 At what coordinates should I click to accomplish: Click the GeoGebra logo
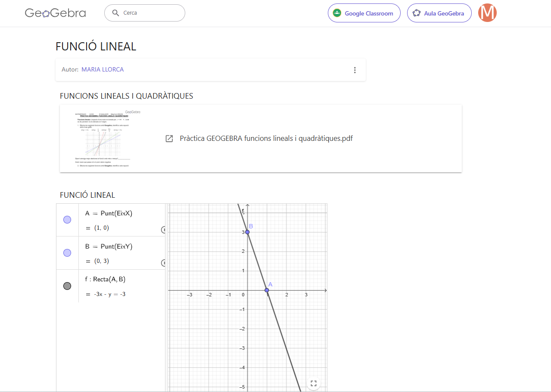(x=55, y=13)
